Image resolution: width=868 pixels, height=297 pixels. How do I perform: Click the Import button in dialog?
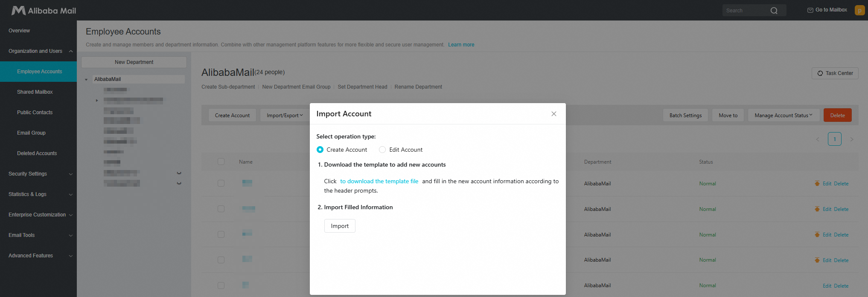click(340, 226)
